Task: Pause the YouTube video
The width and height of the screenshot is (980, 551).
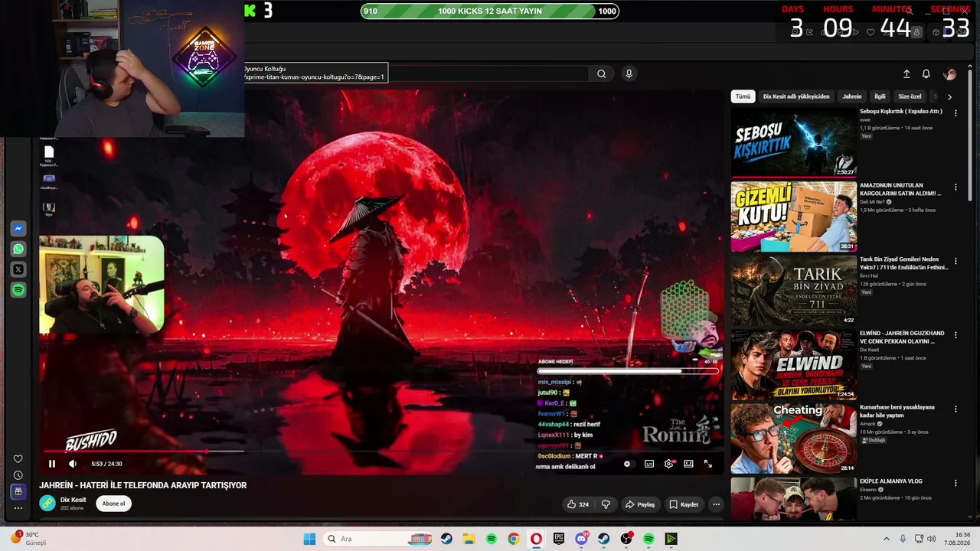Action: (52, 464)
